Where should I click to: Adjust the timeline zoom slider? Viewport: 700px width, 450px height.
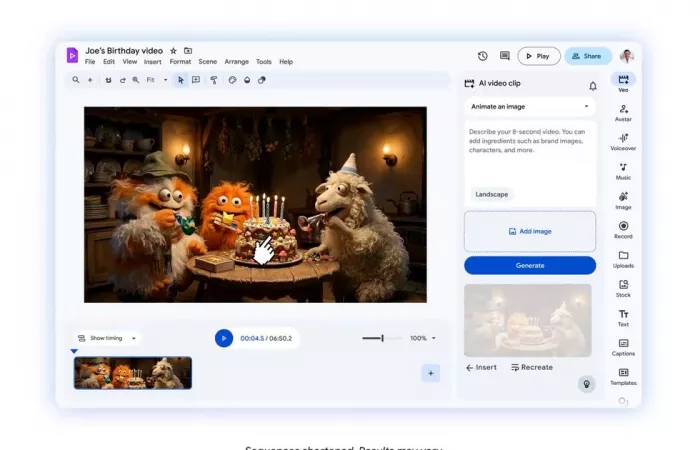pyautogui.click(x=381, y=338)
